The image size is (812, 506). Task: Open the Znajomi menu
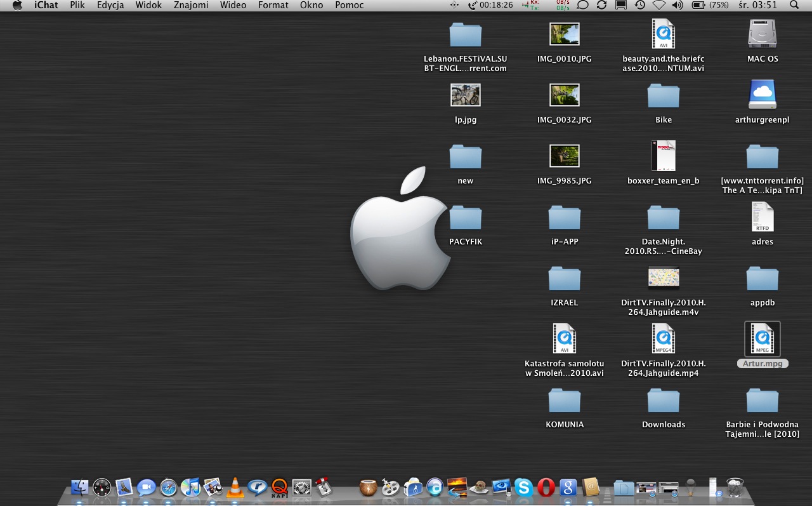(x=191, y=5)
